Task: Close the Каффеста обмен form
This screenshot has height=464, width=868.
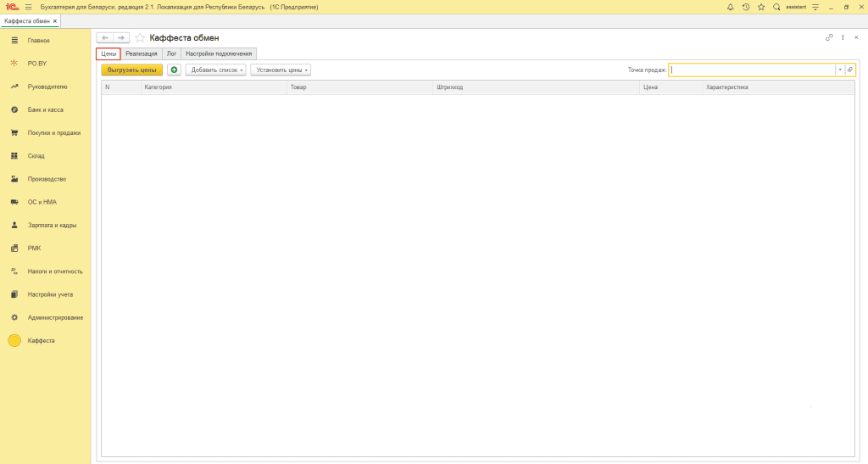Action: pos(856,37)
